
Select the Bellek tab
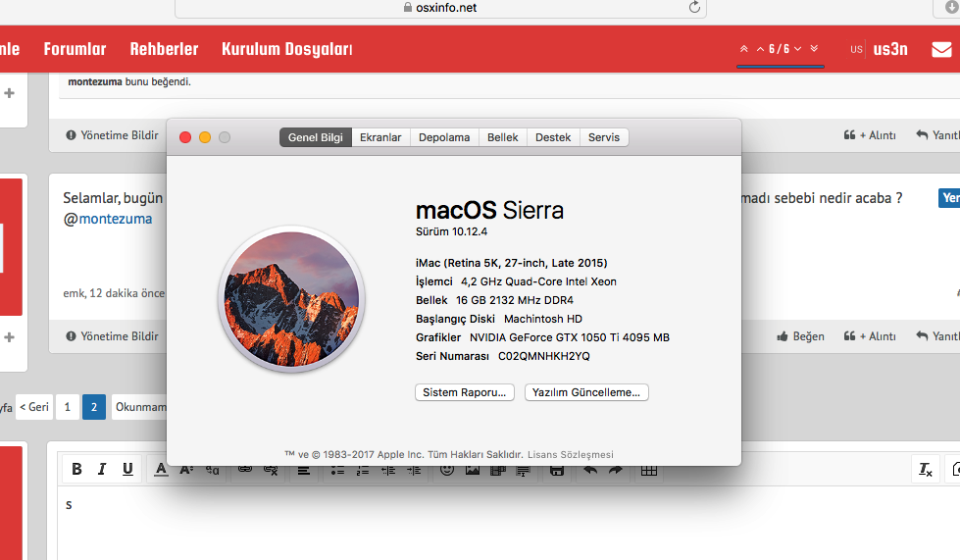tap(503, 137)
